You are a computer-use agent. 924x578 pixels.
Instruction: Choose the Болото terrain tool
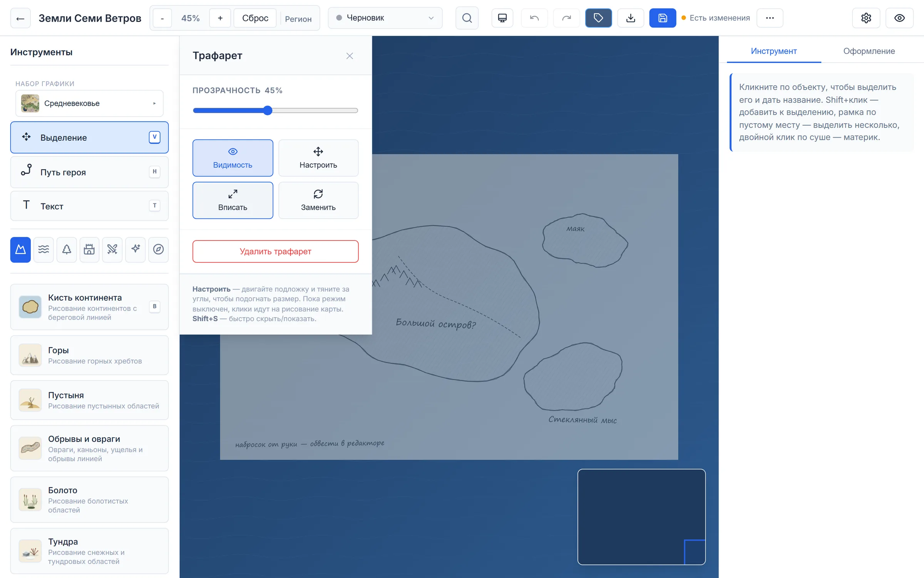pyautogui.click(x=89, y=500)
